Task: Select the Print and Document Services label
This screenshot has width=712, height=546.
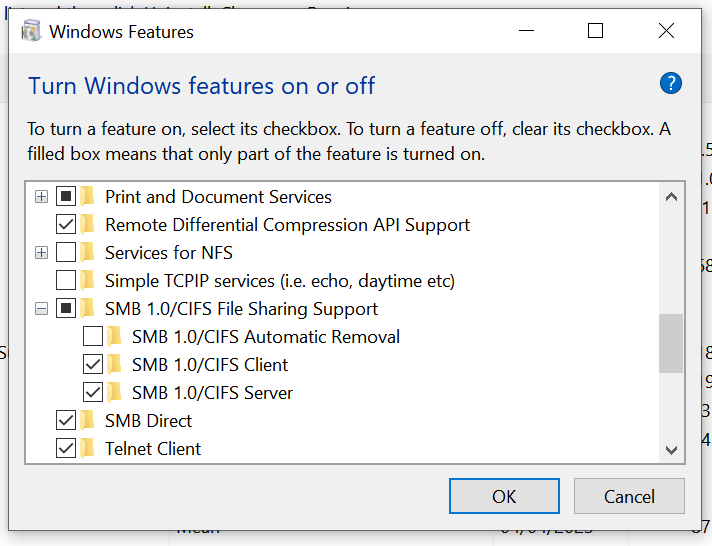Action: coord(218,197)
